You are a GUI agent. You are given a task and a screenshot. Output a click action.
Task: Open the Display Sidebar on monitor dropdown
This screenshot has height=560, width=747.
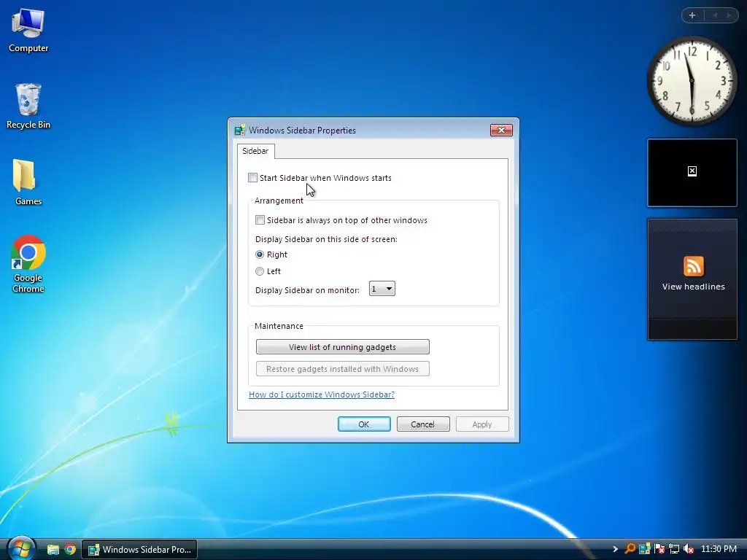[x=382, y=289]
